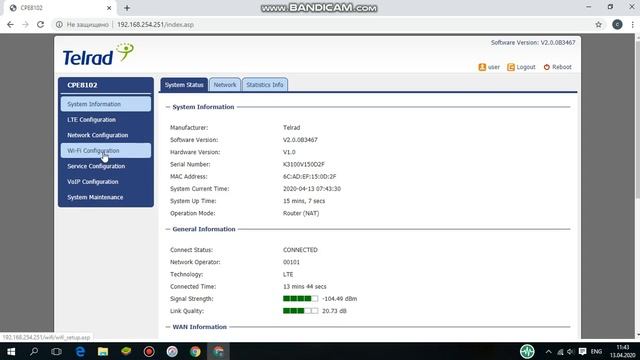The height and width of the screenshot is (360, 640).
Task: Open the Windows Start menu
Action: tap(11, 351)
